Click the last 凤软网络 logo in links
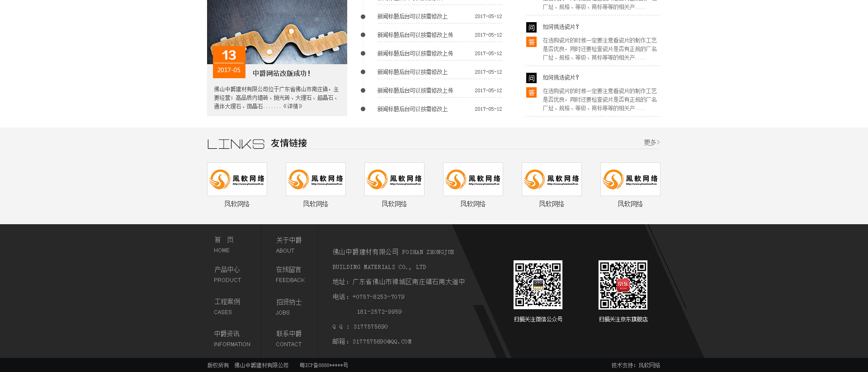This screenshot has height=372, width=868. point(630,179)
